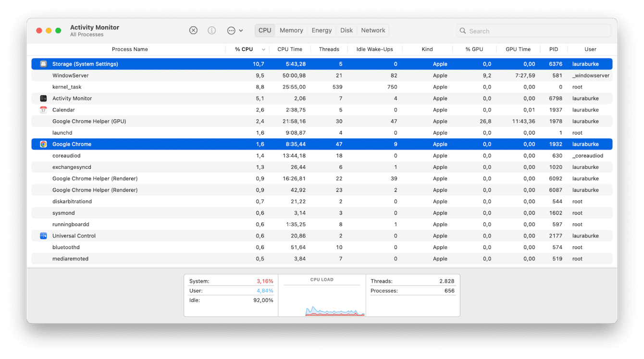Click the quit process (X) icon
The image size is (644, 359).
click(x=193, y=30)
